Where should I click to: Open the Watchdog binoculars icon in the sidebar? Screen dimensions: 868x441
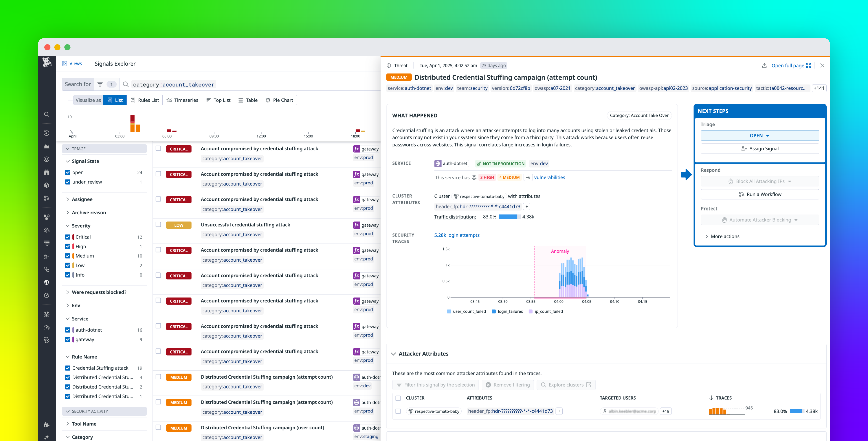pos(47,172)
